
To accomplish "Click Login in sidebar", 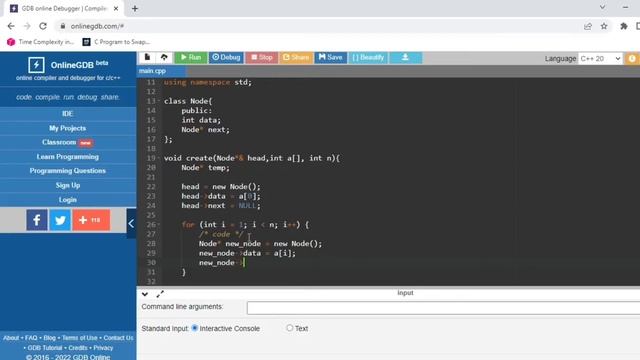I will coord(68,200).
